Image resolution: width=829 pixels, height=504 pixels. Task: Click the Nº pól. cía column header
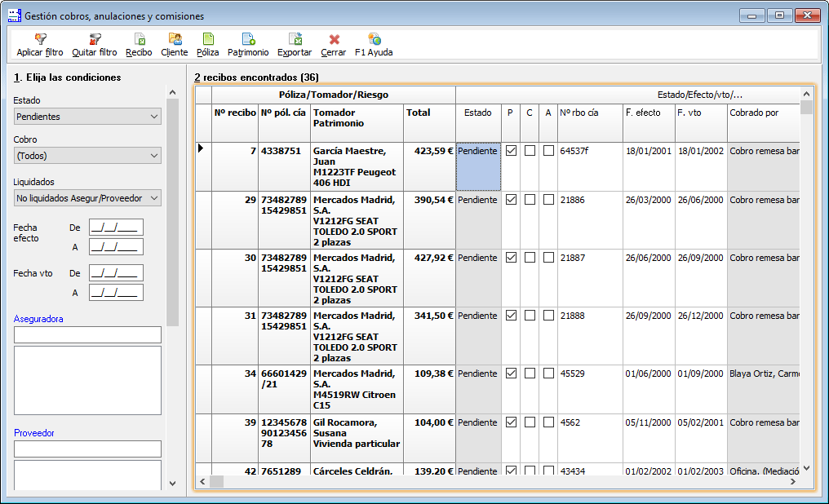[285, 123]
